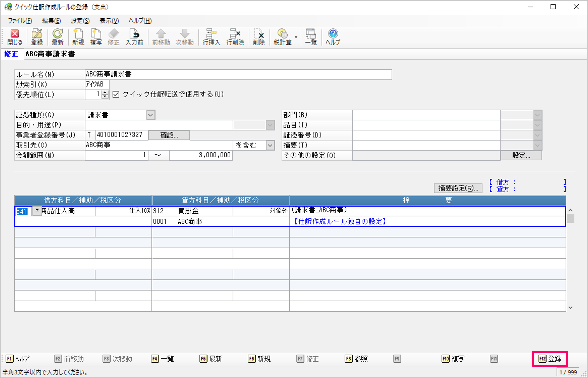Expand the 証憑種類 請求書 dropdown
The height and width of the screenshot is (378, 588).
151,115
